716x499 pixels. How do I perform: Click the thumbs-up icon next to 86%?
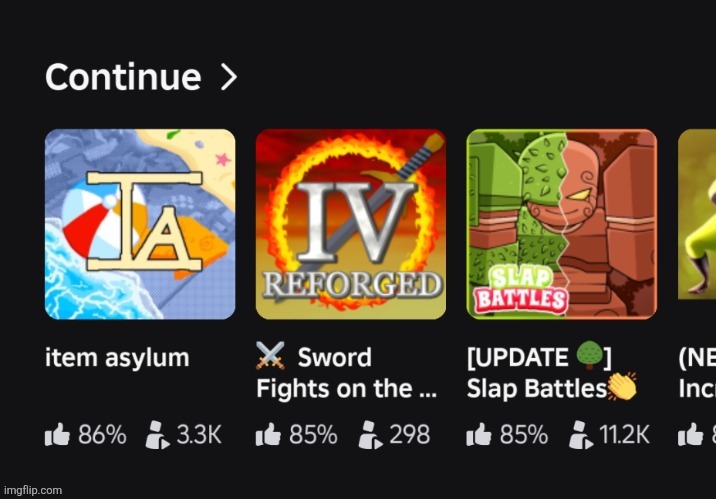(58, 434)
